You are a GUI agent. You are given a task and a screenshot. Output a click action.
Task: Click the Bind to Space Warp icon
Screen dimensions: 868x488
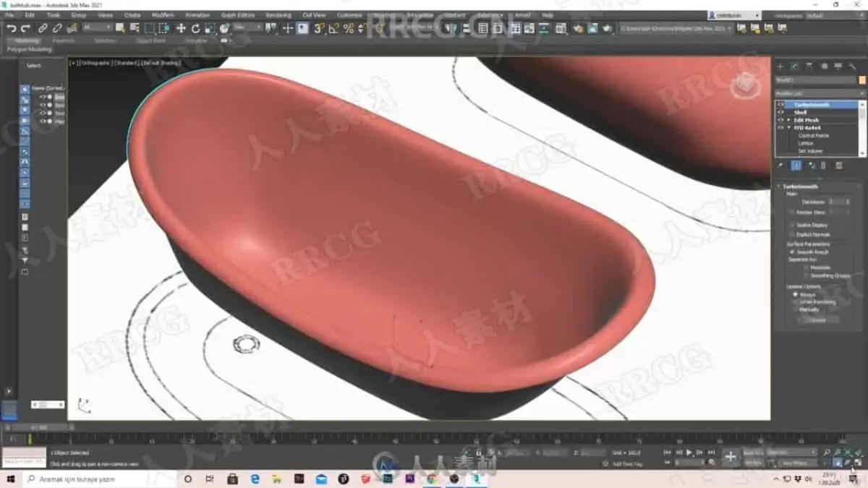(x=72, y=28)
